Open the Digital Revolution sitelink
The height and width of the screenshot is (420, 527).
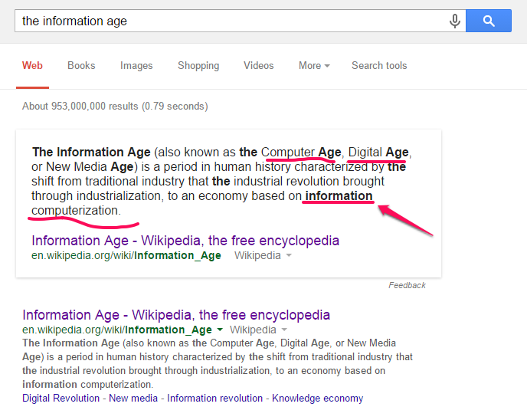click(x=61, y=398)
